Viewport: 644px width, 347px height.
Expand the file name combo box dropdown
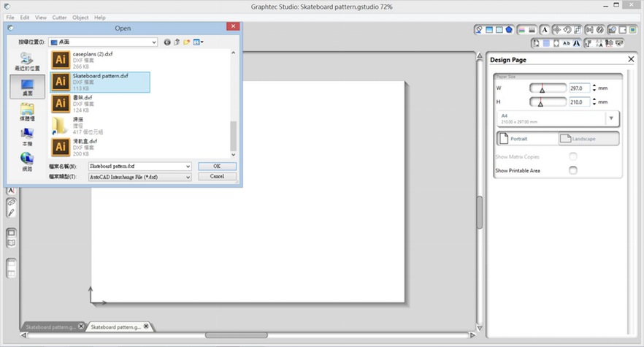click(188, 166)
